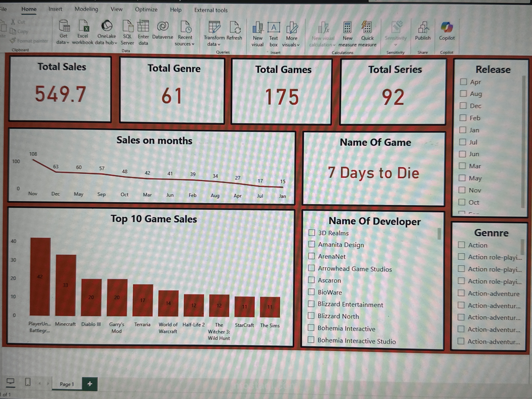This screenshot has height=399, width=532.
Task: Switch to mobile layout view
Action: point(28,382)
